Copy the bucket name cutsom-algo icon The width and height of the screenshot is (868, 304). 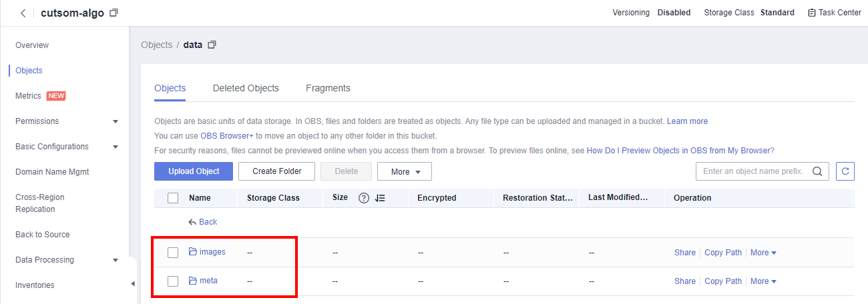(x=114, y=13)
